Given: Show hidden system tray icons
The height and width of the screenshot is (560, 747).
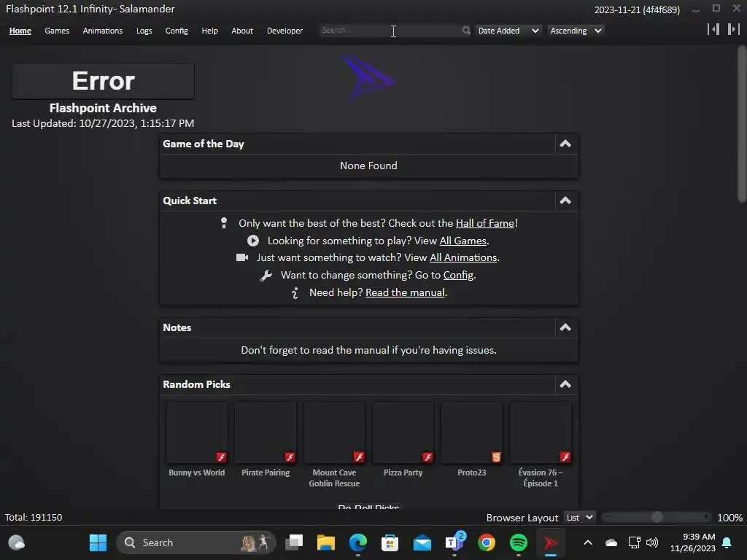Looking at the screenshot, I should [x=588, y=542].
